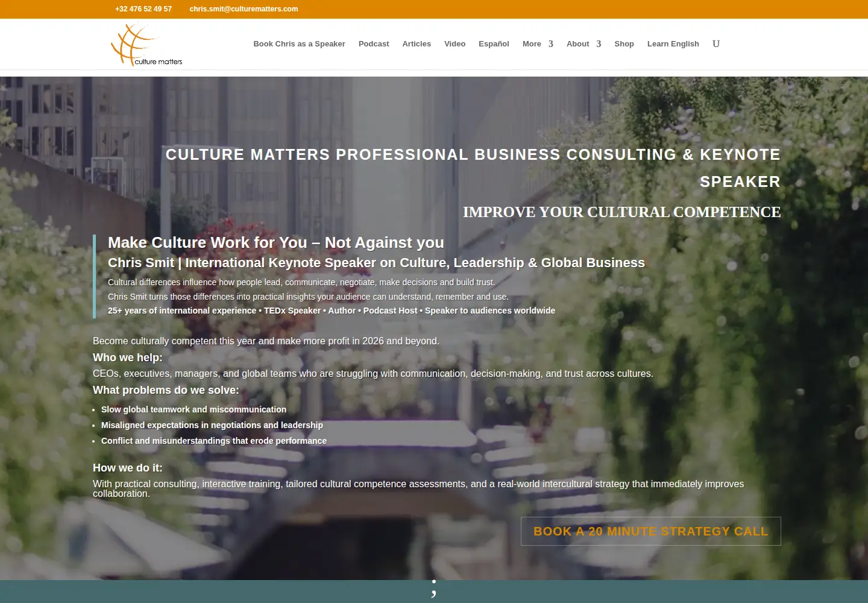Click 'What problems do we solve:' heading
Image resolution: width=868 pixels, height=603 pixels.
click(x=166, y=390)
